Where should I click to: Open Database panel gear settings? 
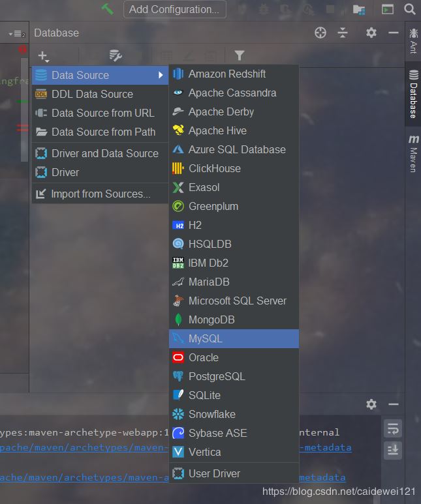(371, 33)
